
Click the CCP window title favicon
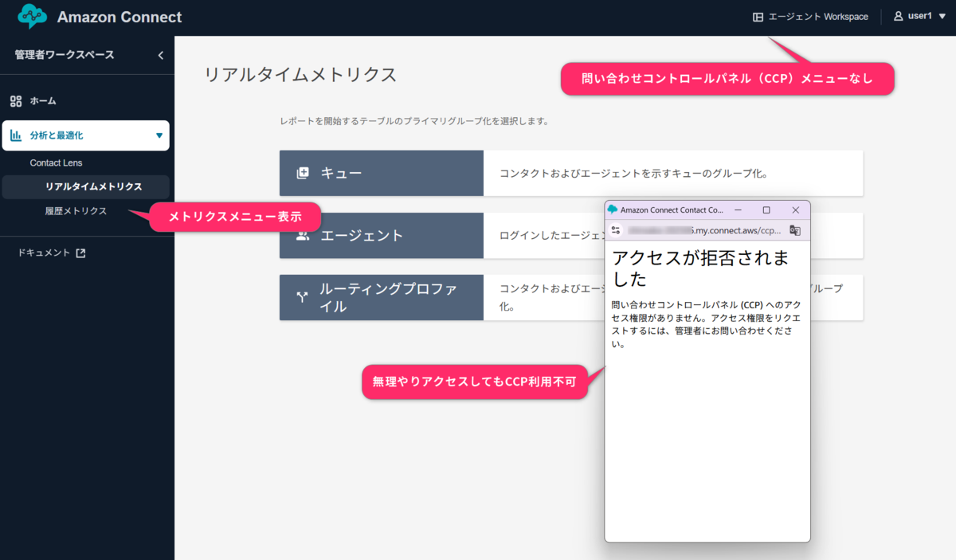click(613, 210)
